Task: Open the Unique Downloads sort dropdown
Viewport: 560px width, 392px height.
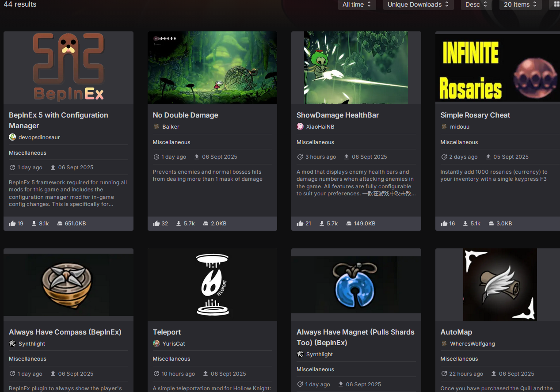Action: click(418, 4)
